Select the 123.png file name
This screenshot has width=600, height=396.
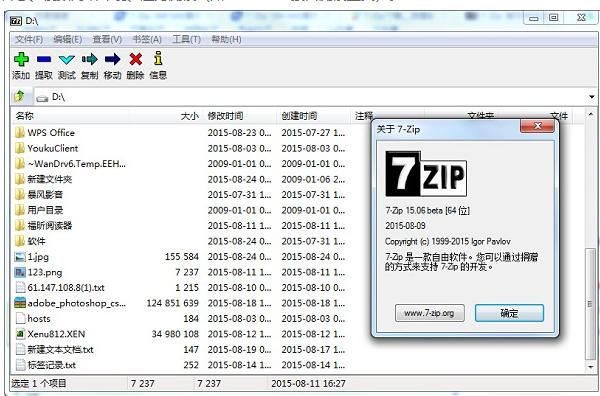44,272
